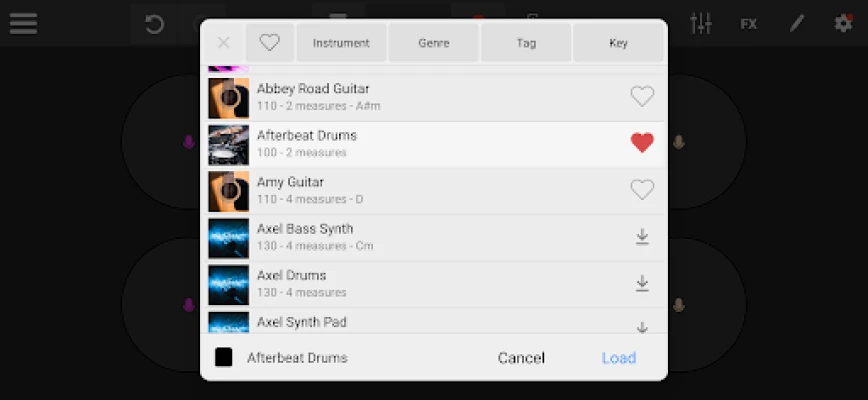The height and width of the screenshot is (400, 868).
Task: Expand the Genre filter
Action: pos(433,43)
